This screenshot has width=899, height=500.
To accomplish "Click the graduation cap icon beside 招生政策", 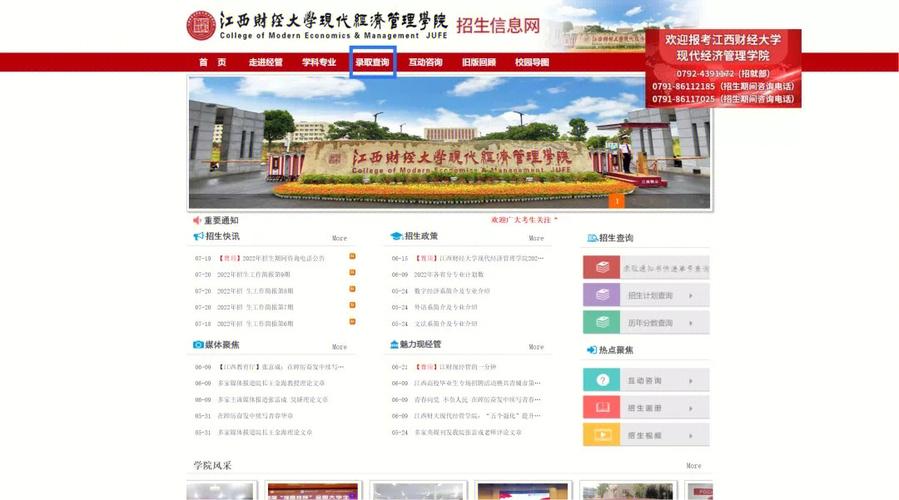I will 396,236.
